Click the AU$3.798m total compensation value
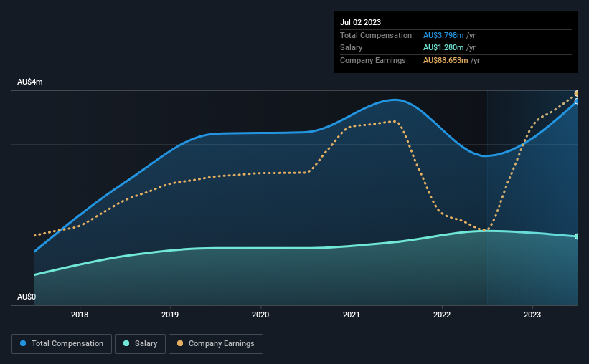This screenshot has height=364, width=589. 443,35
